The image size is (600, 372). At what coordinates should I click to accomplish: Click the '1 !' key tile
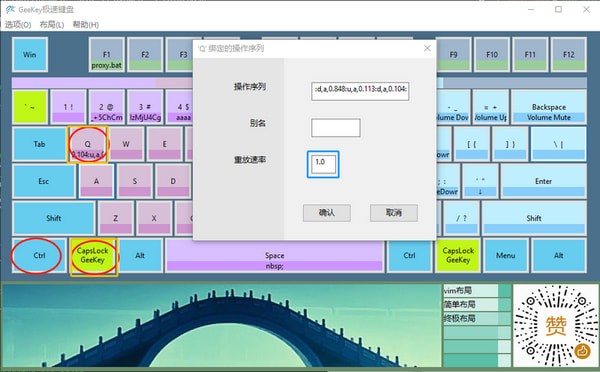[x=68, y=107]
